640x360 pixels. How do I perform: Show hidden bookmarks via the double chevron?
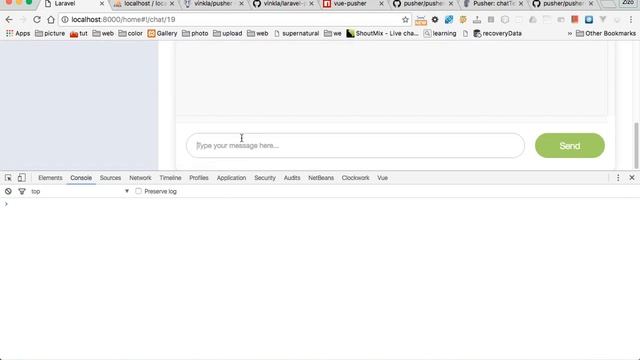570,33
